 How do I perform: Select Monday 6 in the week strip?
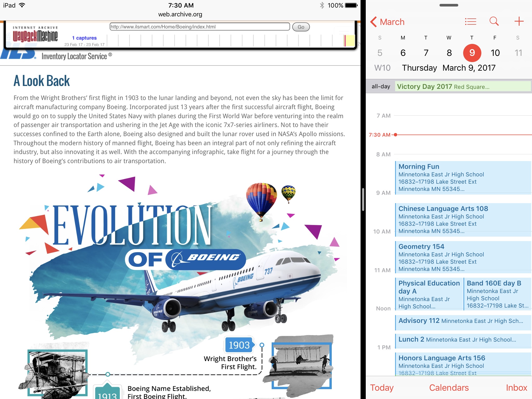coord(403,53)
